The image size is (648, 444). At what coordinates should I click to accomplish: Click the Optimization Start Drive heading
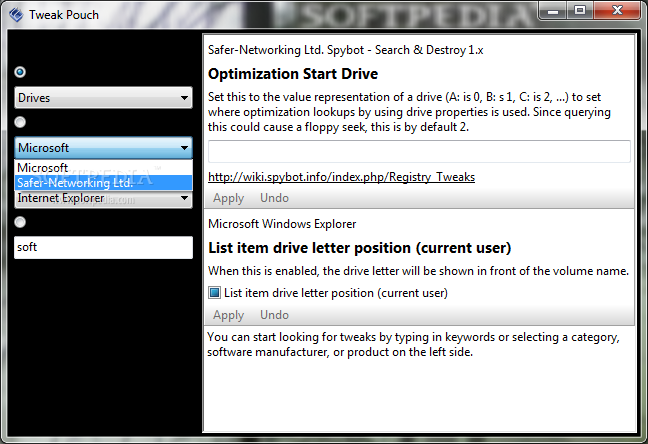[x=293, y=74]
